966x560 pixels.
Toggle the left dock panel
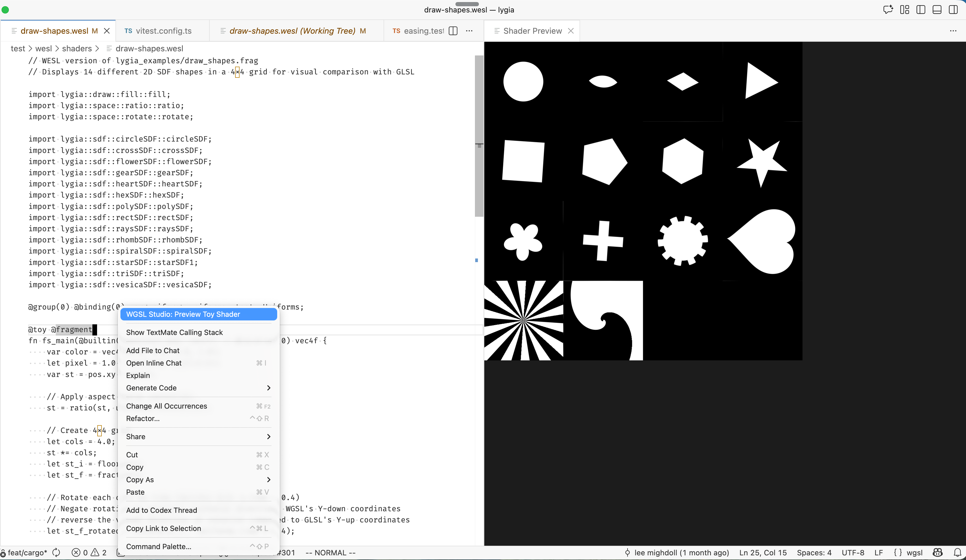921,10
